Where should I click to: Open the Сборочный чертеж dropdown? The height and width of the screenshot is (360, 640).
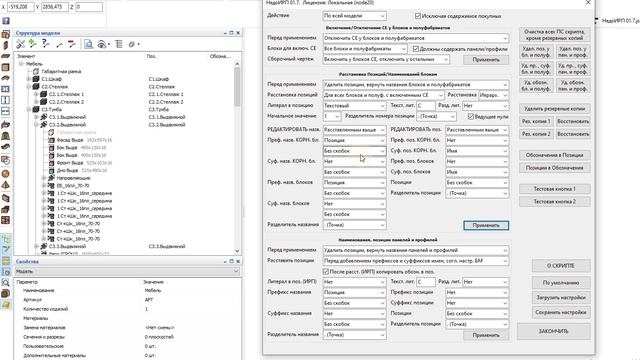click(x=386, y=59)
